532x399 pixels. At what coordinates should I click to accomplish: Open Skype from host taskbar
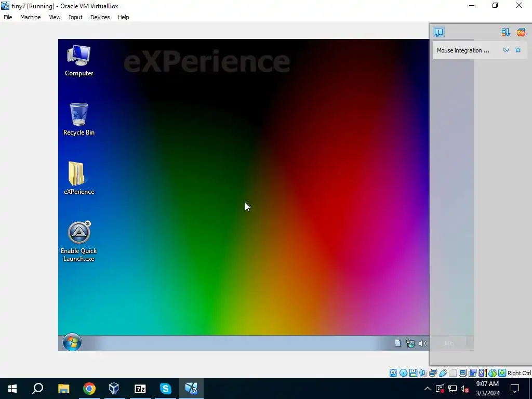[166, 389]
